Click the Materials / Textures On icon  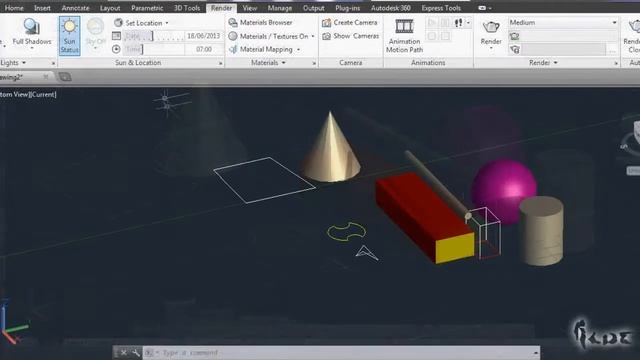point(233,36)
